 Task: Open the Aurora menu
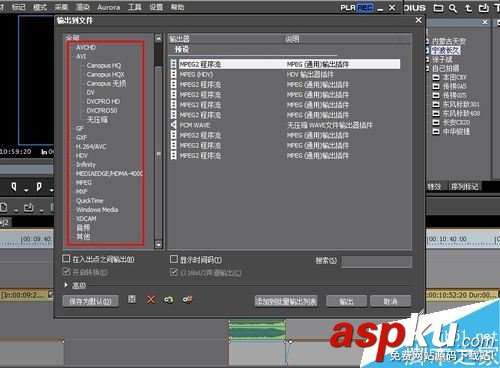[x=108, y=7]
